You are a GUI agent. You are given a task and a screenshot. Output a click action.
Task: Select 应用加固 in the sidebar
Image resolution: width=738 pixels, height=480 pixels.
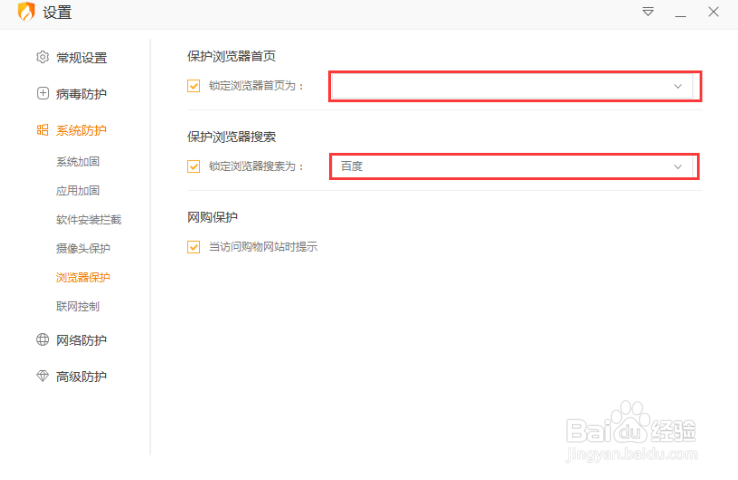click(78, 190)
